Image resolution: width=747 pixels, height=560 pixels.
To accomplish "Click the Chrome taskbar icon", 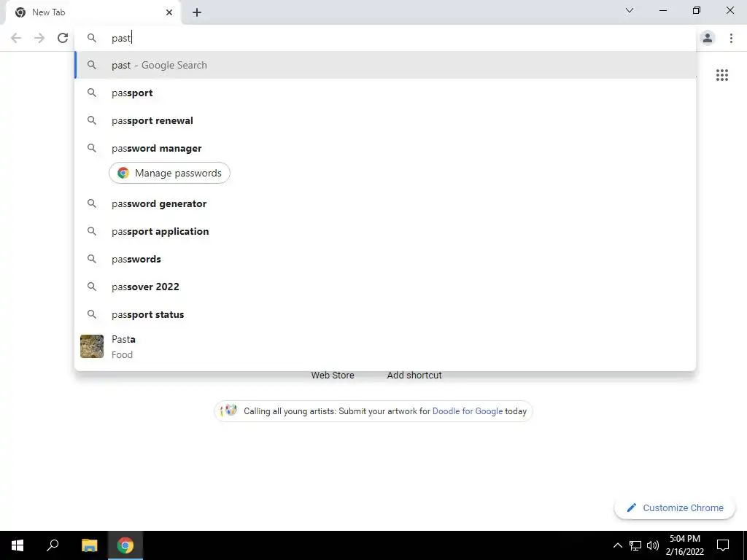I will [x=125, y=545].
